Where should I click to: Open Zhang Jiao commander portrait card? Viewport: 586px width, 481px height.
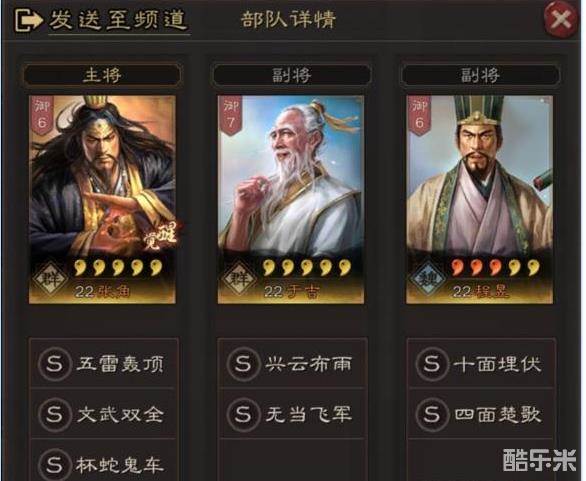[102, 200]
